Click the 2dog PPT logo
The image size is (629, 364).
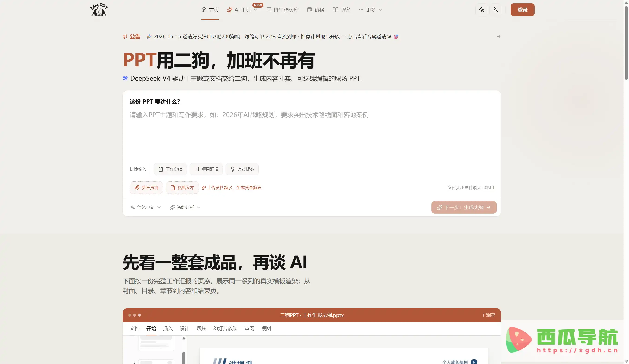click(99, 9)
